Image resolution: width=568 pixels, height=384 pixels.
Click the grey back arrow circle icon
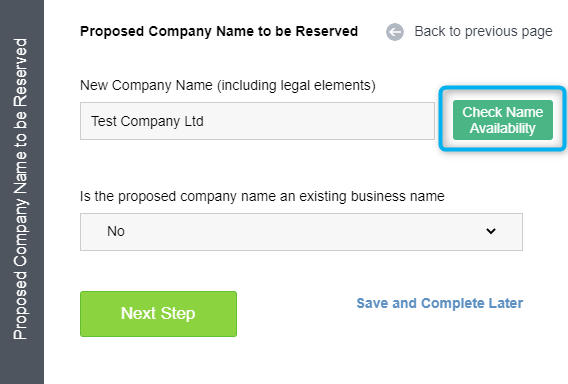[394, 32]
